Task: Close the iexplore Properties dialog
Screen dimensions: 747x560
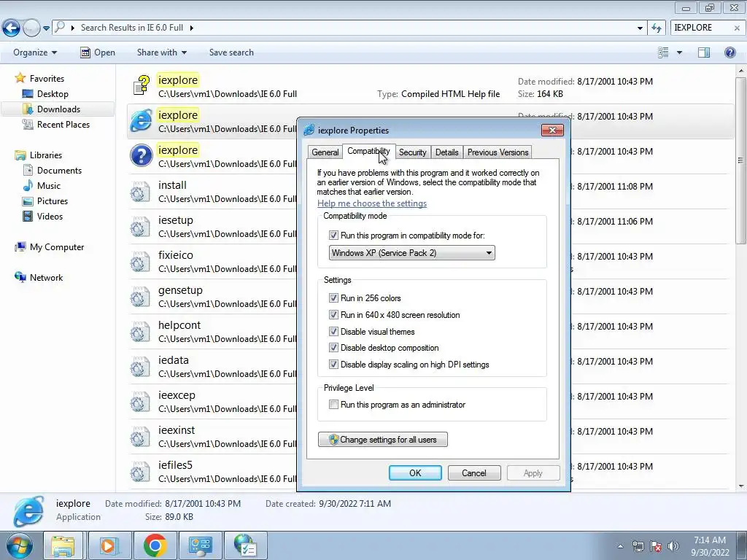Action: click(x=553, y=130)
